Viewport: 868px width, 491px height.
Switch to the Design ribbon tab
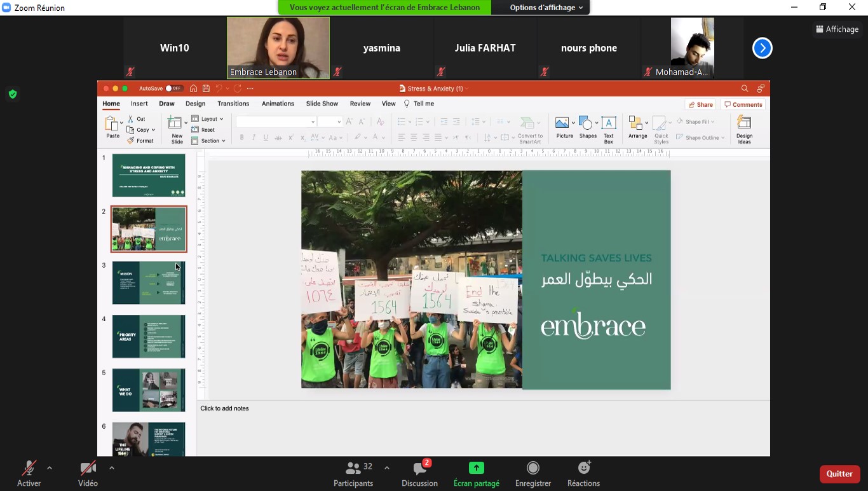coord(195,104)
